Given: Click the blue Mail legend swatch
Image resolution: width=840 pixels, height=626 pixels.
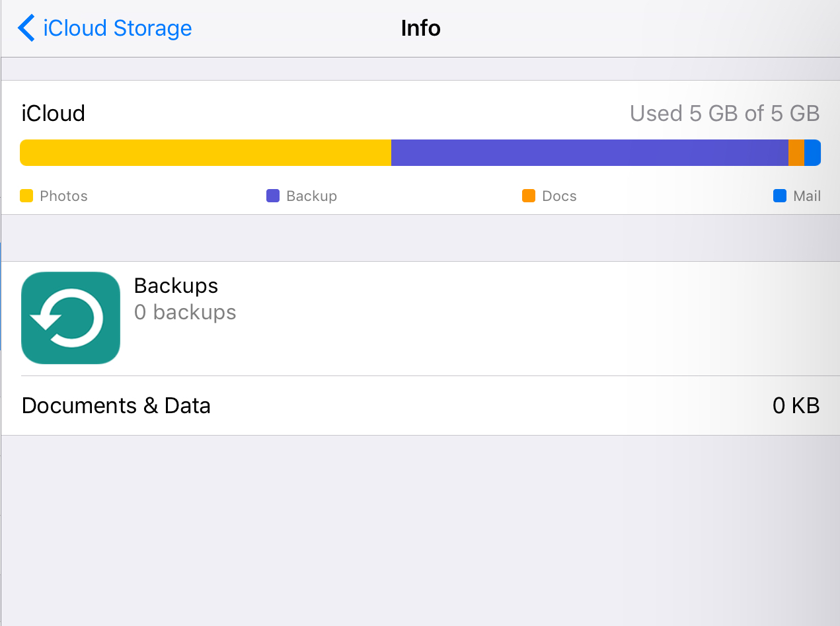Looking at the screenshot, I should (780, 196).
